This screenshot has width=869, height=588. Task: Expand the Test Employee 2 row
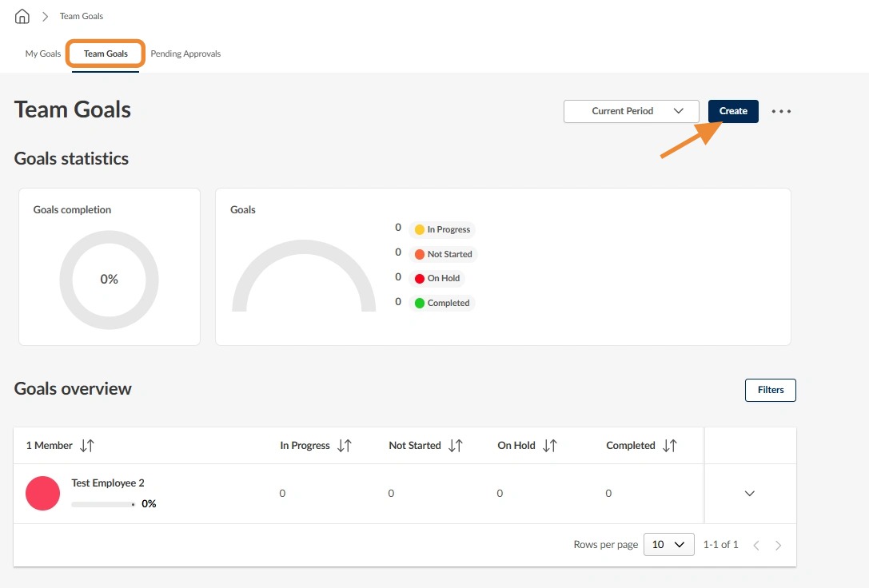(x=749, y=493)
